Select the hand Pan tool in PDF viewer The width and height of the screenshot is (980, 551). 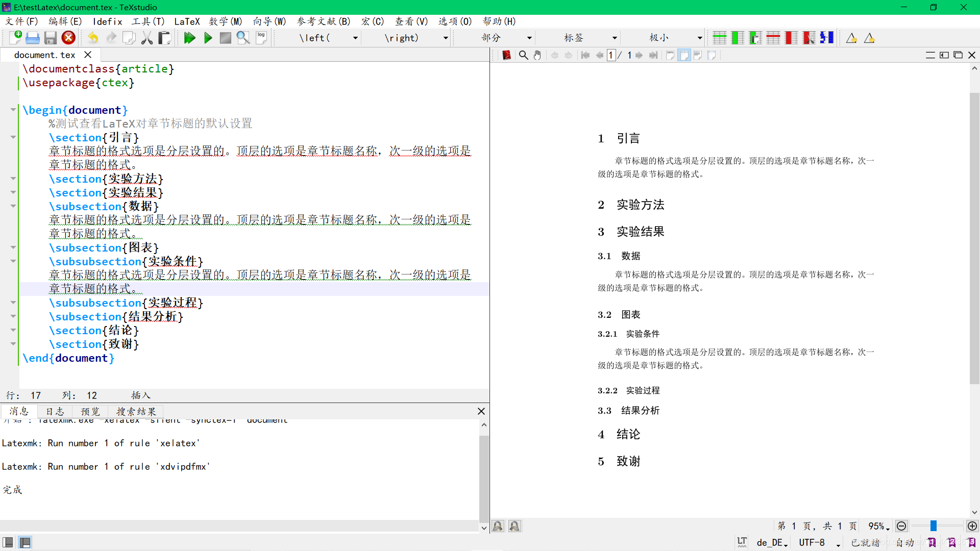click(537, 55)
